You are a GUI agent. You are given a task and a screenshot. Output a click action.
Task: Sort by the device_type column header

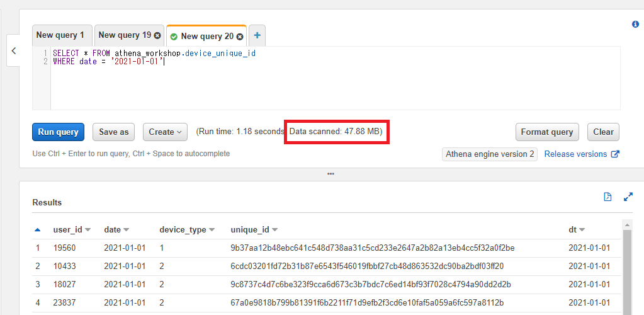click(x=188, y=230)
